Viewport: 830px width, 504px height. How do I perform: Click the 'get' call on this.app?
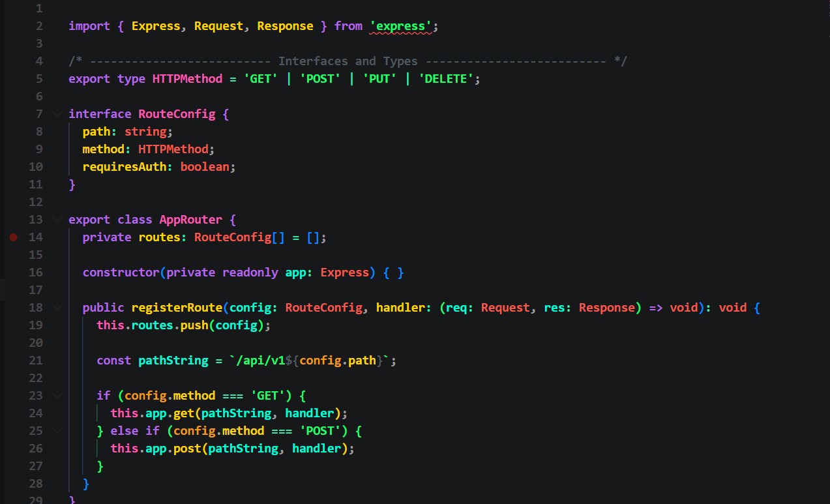click(x=184, y=413)
